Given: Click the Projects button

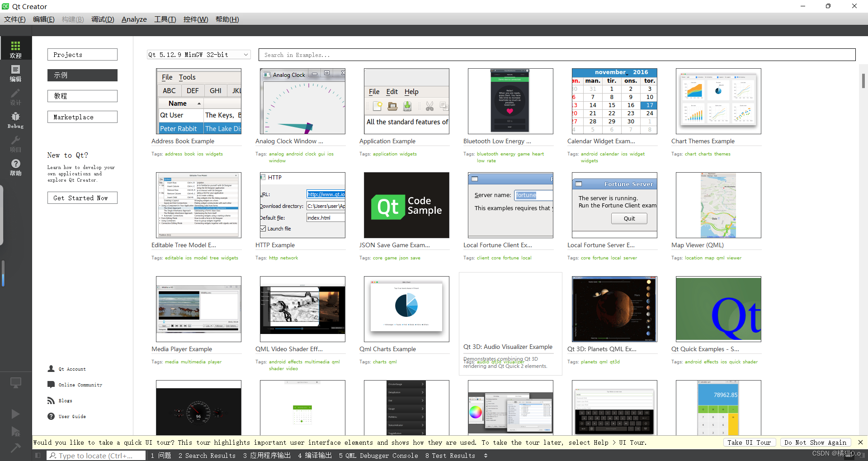Looking at the screenshot, I should click(82, 55).
